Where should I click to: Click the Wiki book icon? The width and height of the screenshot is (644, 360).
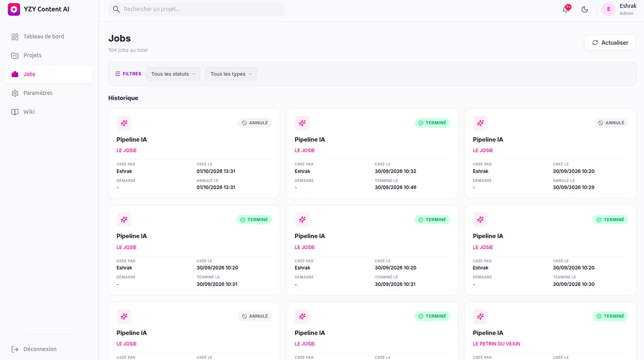pyautogui.click(x=15, y=112)
